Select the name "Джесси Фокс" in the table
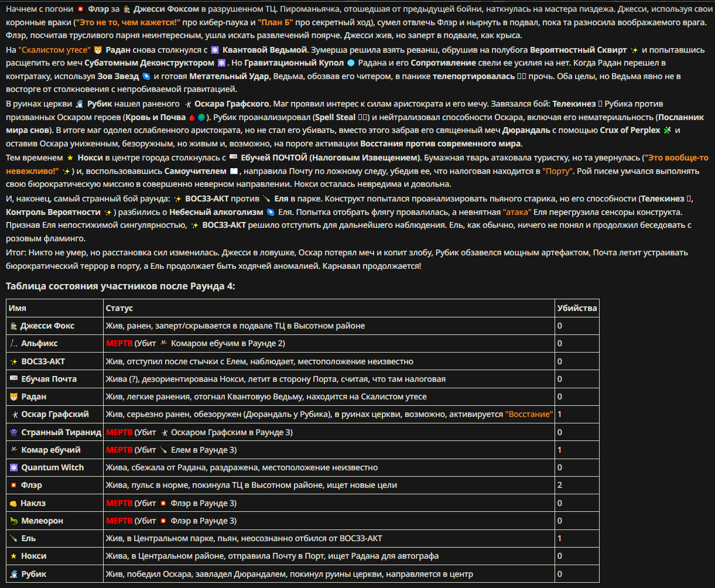Screen dimensions: 715x588 (47, 326)
